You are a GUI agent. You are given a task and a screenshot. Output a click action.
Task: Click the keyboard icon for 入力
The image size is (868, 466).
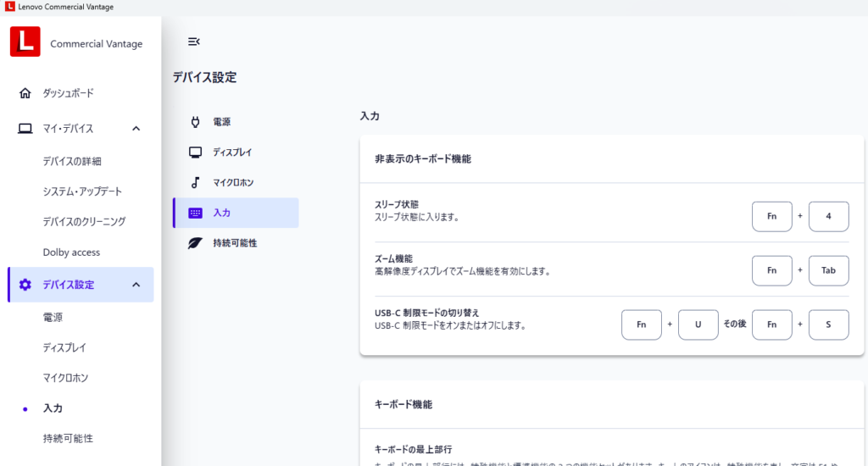coord(195,213)
